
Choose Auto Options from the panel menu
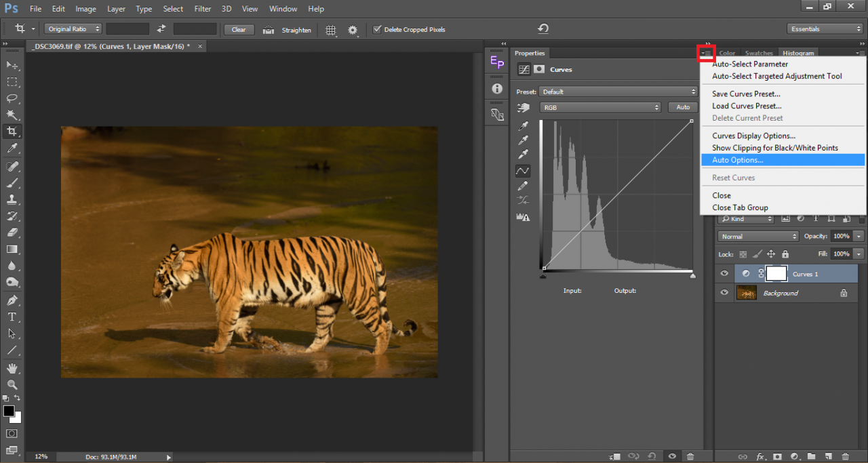(737, 160)
